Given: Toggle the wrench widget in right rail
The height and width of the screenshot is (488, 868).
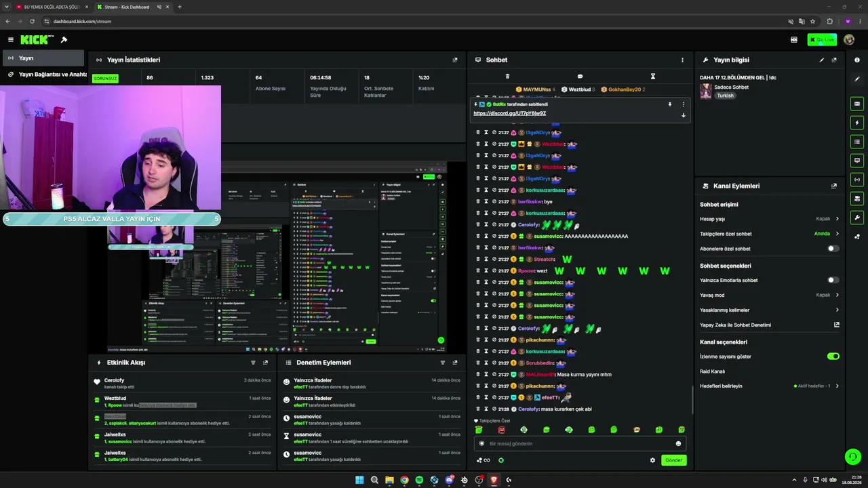Looking at the screenshot, I should (x=857, y=218).
